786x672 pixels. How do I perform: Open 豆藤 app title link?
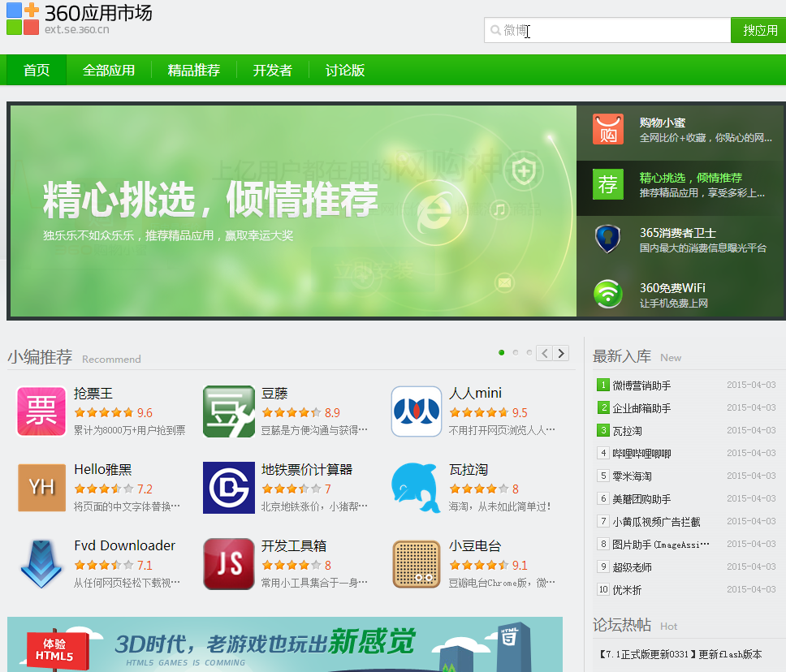pos(274,394)
